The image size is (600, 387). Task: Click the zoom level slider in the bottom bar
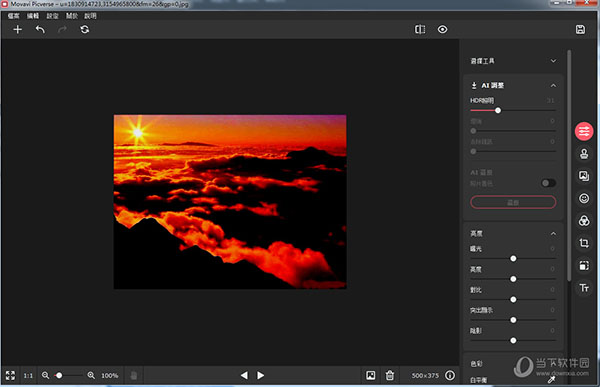[x=69, y=376]
